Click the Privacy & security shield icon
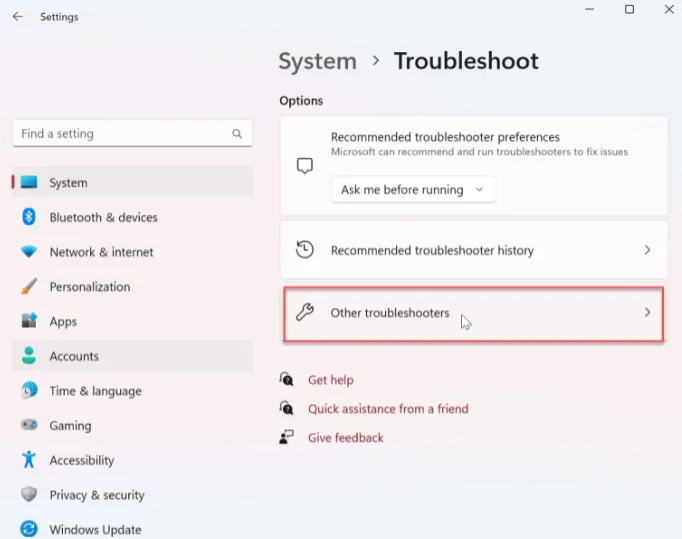This screenshot has width=682, height=539. tap(29, 495)
